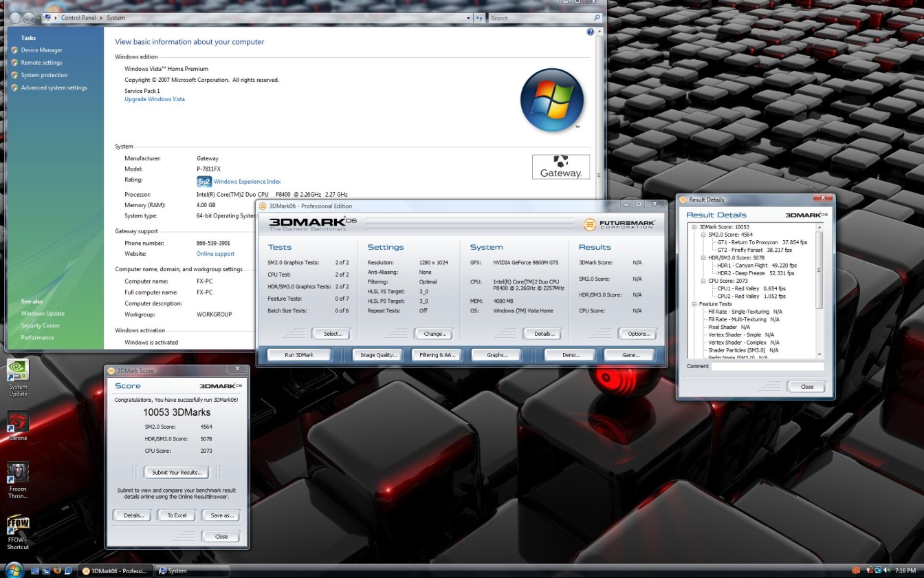Click Details... button under System in 3DMark06
This screenshot has width=924, height=578.
click(543, 334)
